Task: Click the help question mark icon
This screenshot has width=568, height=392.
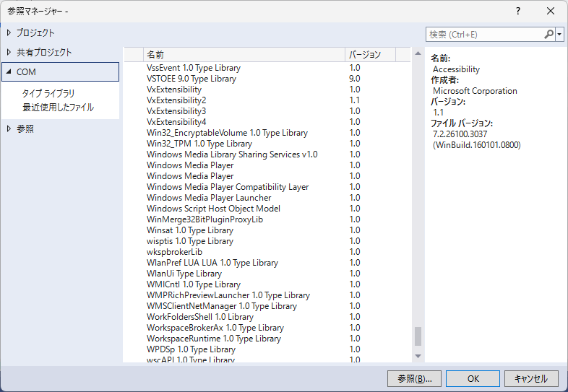Action: (518, 12)
